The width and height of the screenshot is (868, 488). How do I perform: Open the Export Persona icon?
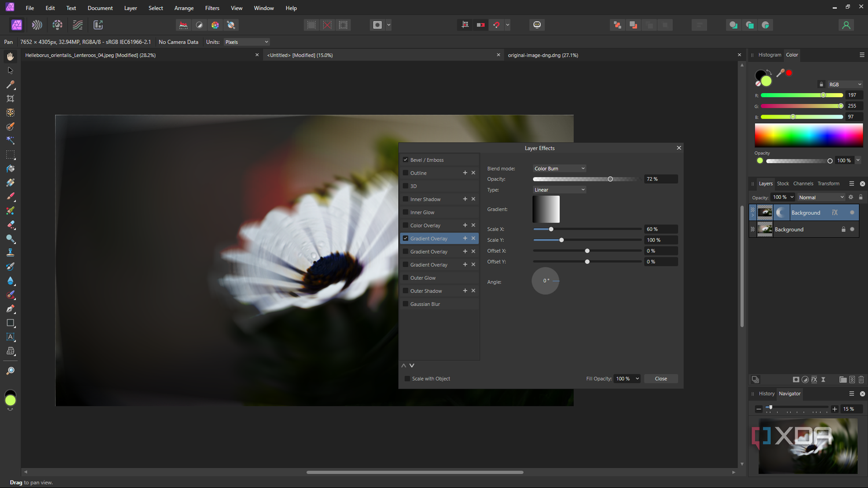click(x=98, y=25)
